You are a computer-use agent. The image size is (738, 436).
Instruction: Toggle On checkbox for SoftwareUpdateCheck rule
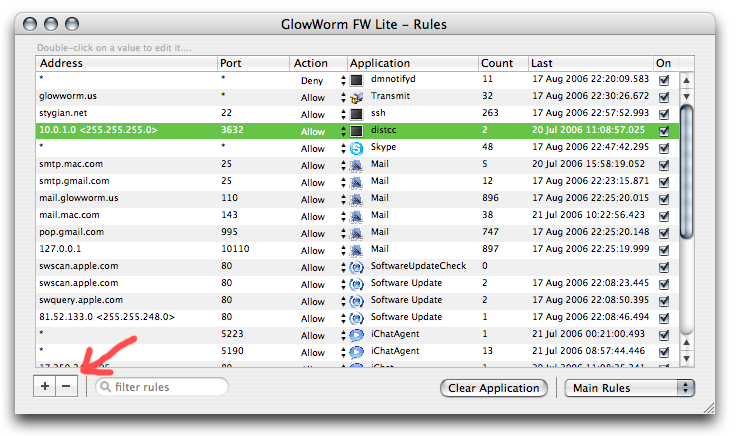[664, 267]
